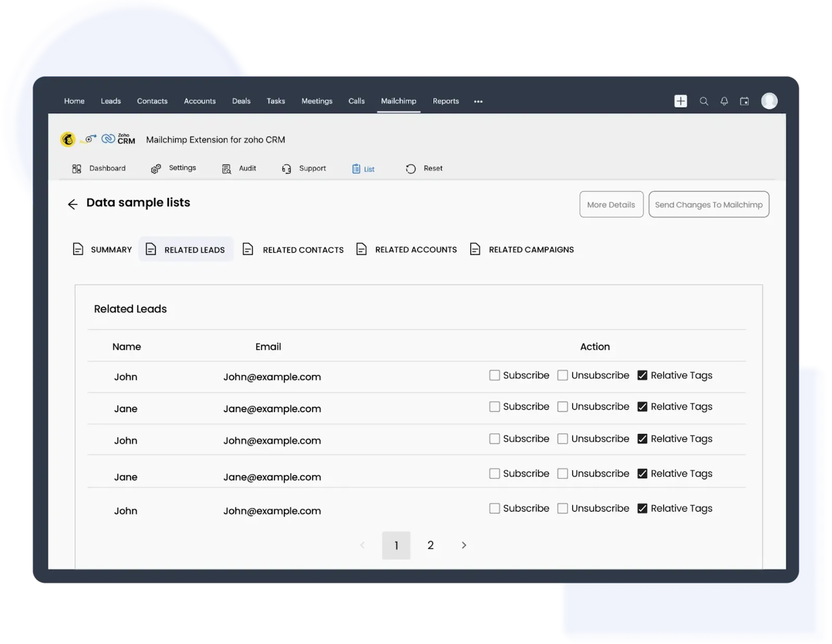Screen dimensions: 832x644
Task: Click the Reset circular arrow icon
Action: point(410,168)
